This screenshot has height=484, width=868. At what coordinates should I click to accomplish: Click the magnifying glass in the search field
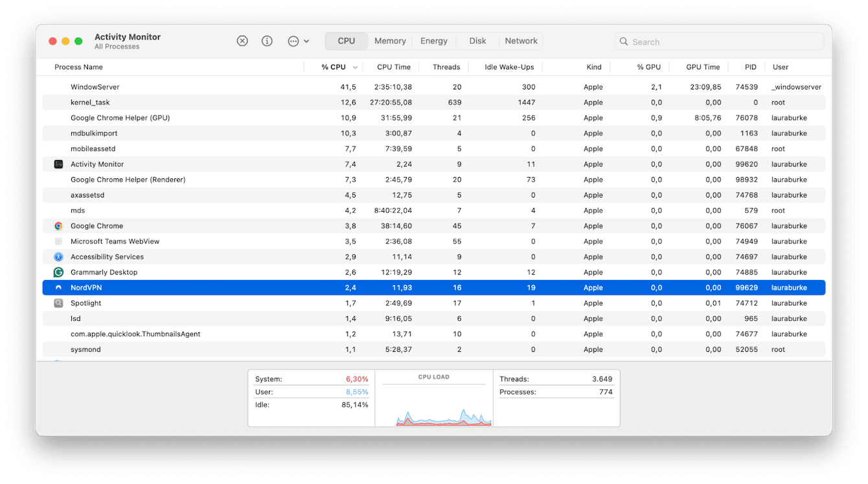[623, 41]
